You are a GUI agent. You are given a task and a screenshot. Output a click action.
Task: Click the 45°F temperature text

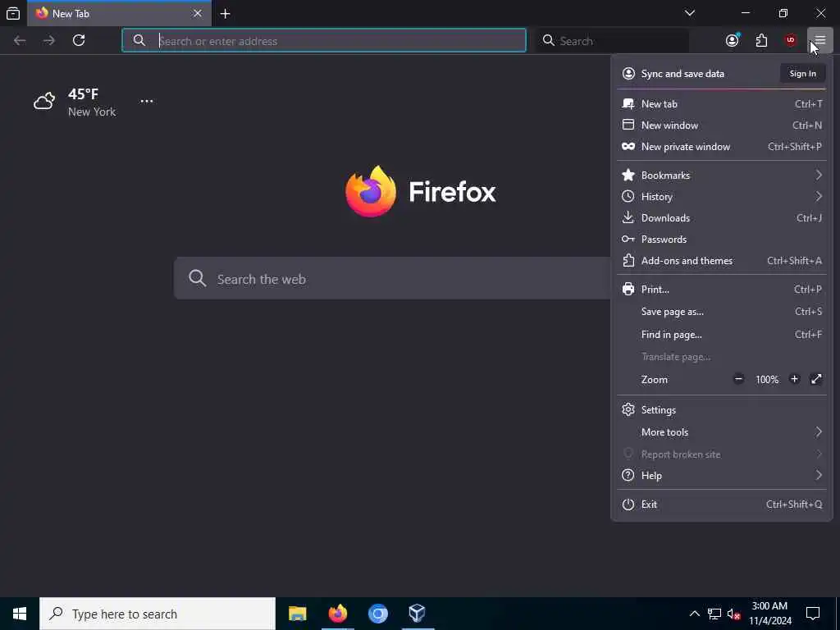83,94
